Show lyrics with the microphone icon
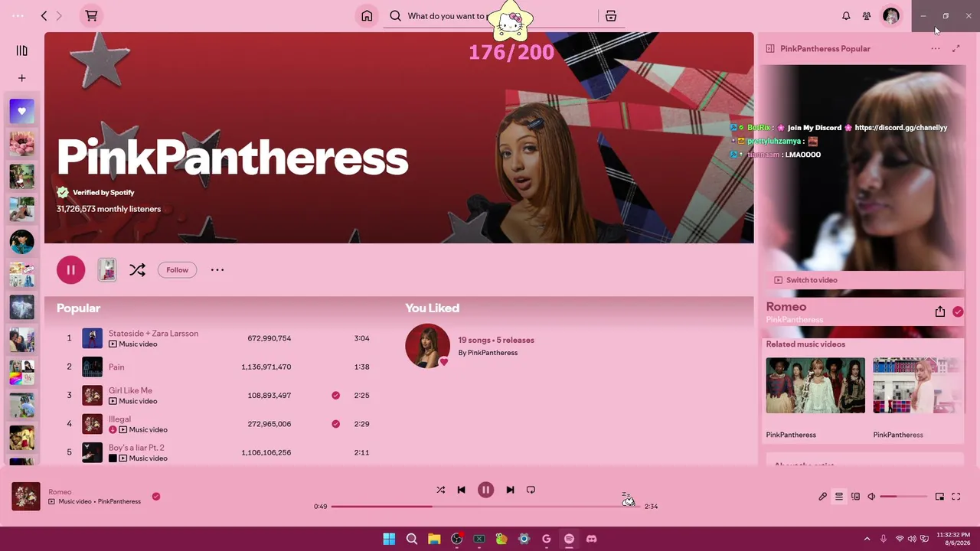The width and height of the screenshot is (980, 551). click(822, 497)
